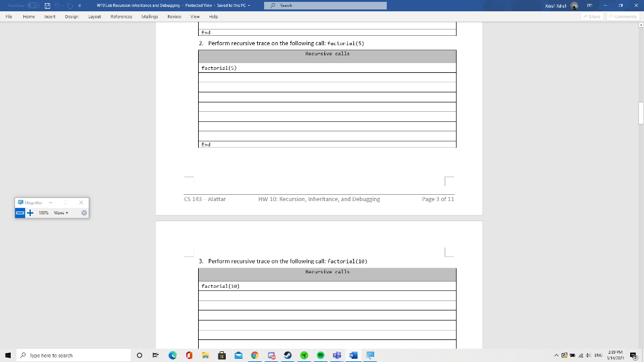
Task: Click the Save icon in Quick Access Toolbar
Action: tap(47, 5)
